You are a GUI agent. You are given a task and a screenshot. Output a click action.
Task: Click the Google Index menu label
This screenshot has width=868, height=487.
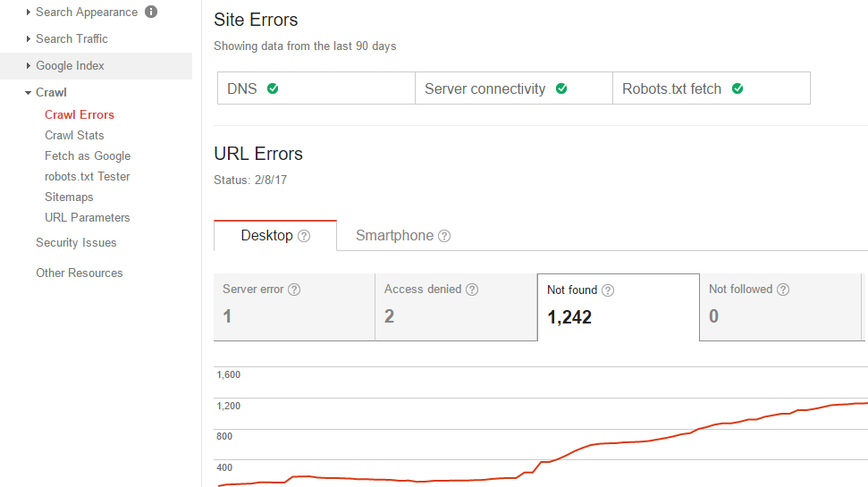(x=70, y=66)
